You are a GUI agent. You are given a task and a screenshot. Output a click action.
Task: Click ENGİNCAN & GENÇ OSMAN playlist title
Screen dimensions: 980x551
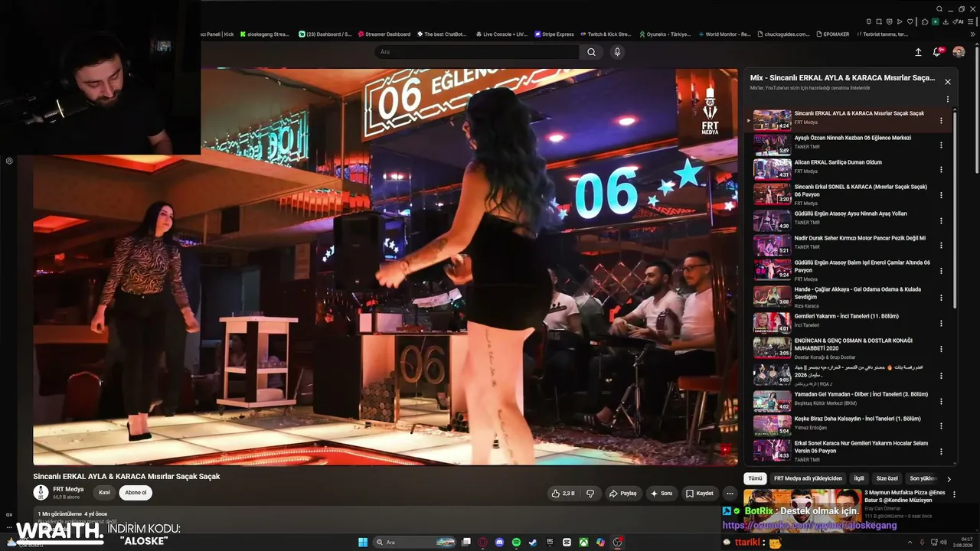[x=853, y=344]
